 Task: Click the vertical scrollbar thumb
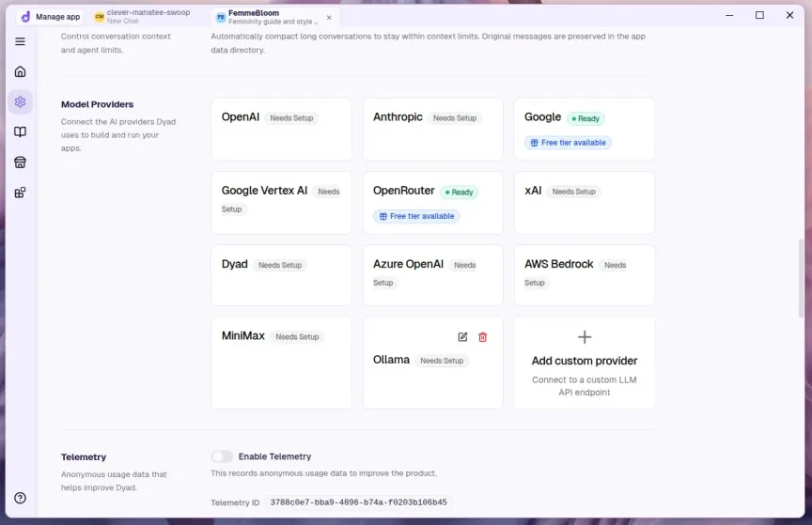tap(801, 279)
